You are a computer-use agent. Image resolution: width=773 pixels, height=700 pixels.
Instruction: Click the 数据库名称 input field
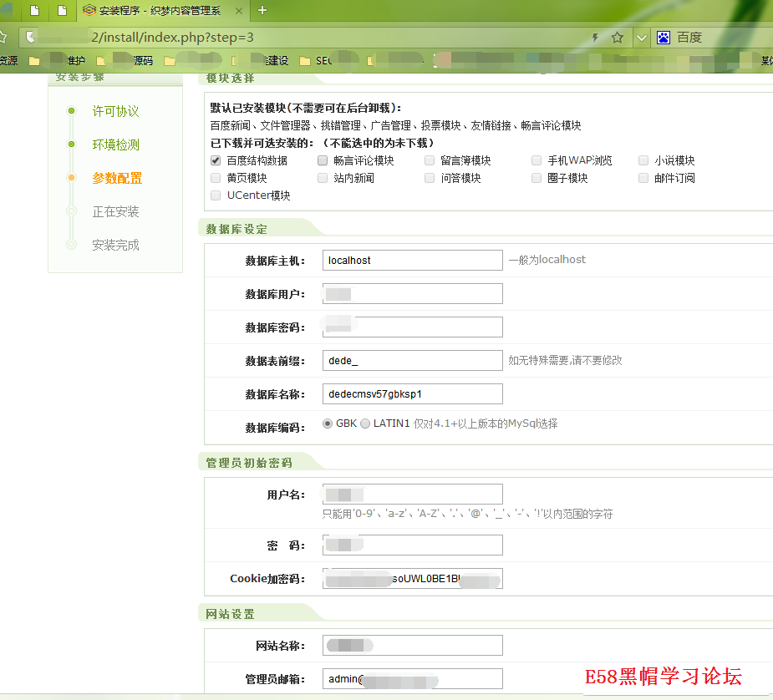point(412,394)
